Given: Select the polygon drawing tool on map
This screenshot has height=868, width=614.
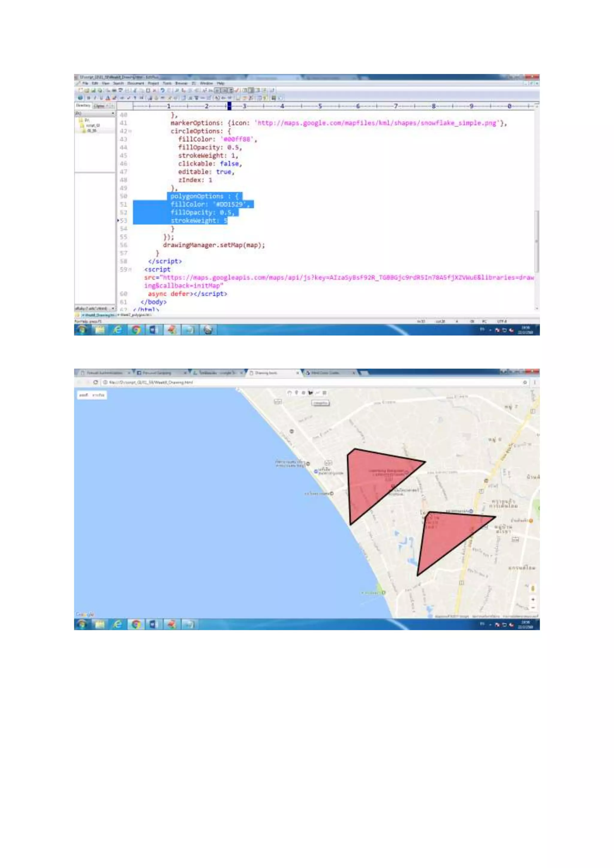Looking at the screenshot, I should pos(310,393).
